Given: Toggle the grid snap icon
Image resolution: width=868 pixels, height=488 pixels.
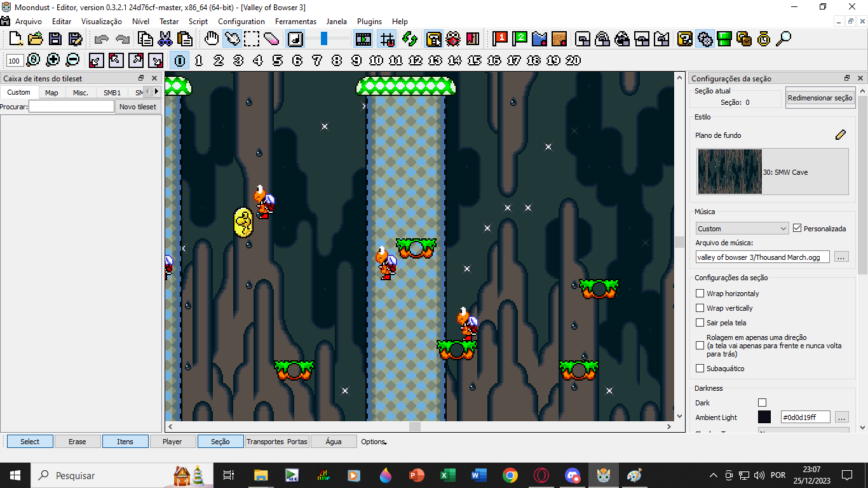Looking at the screenshot, I should (386, 39).
